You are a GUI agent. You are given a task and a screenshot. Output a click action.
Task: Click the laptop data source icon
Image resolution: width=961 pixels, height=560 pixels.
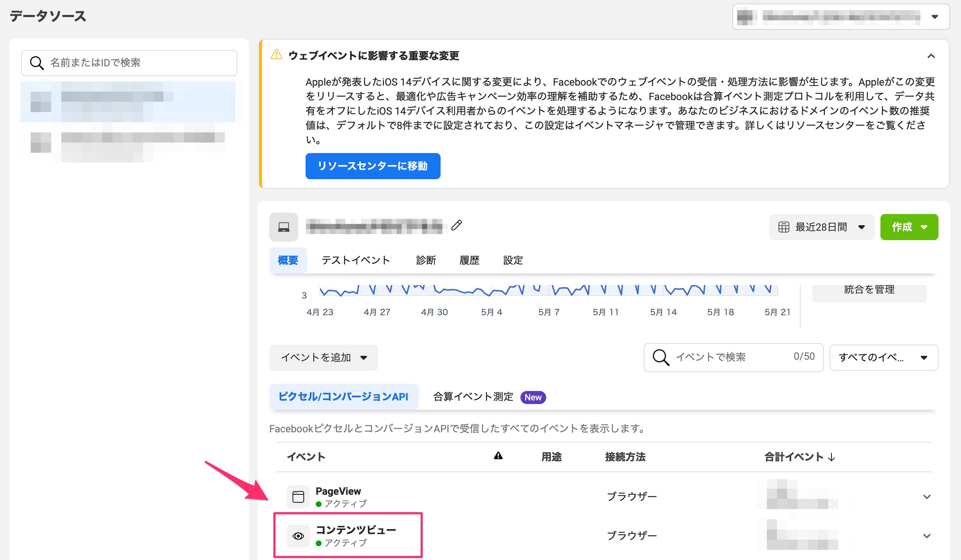pos(283,227)
